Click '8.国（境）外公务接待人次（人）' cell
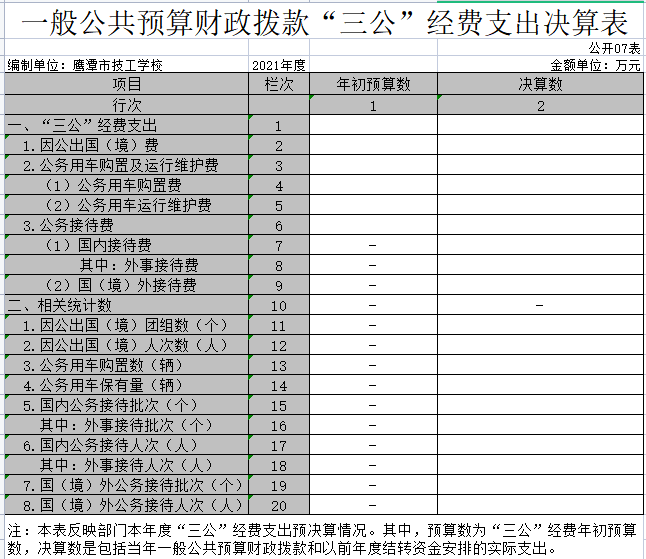The width and height of the screenshot is (646, 559). [x=126, y=505]
